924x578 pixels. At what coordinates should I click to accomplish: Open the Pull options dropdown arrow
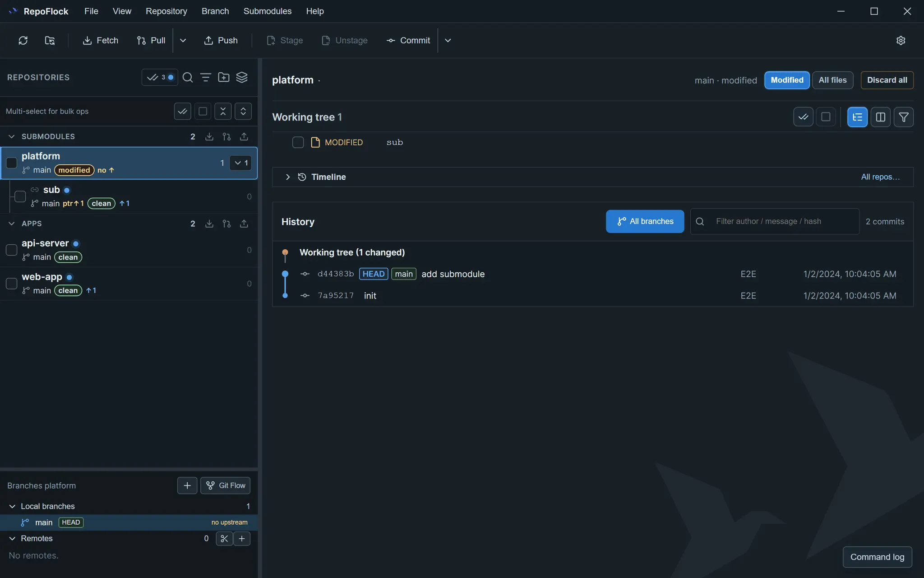(x=183, y=40)
